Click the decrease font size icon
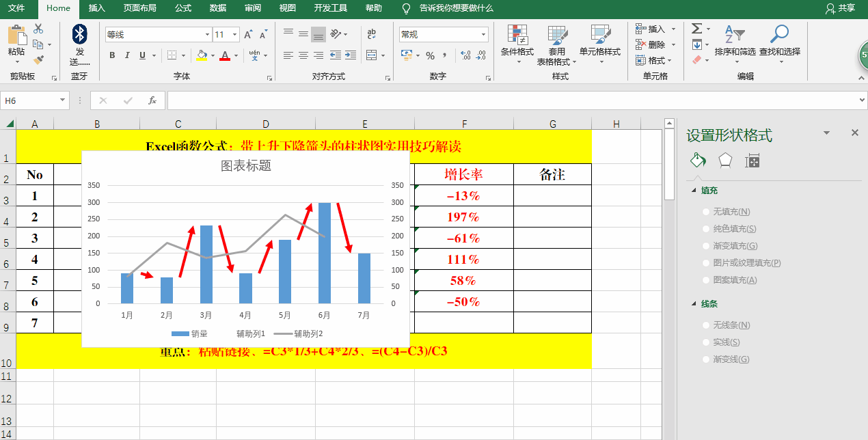The width and height of the screenshot is (868, 440). click(x=263, y=34)
